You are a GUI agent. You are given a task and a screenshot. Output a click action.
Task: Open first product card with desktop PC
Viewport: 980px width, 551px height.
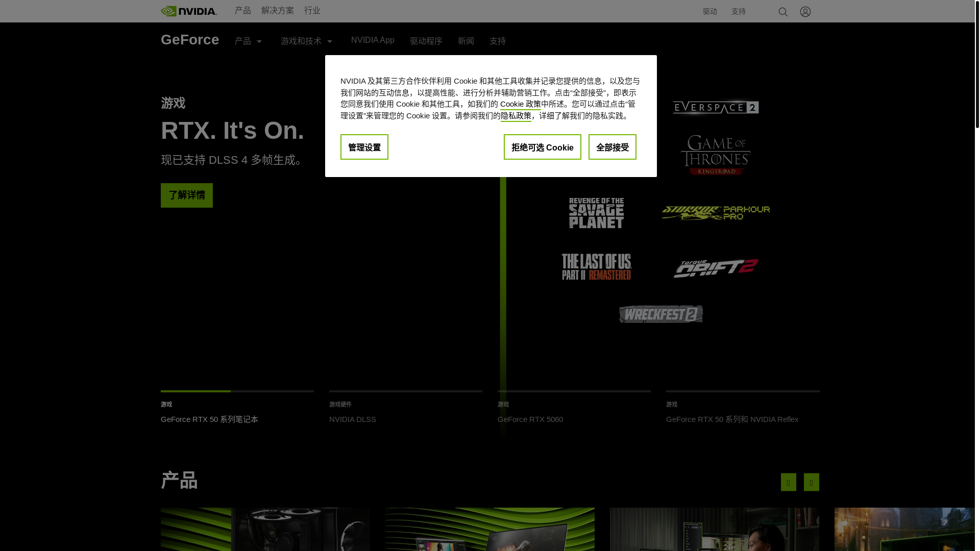pyautogui.click(x=265, y=529)
